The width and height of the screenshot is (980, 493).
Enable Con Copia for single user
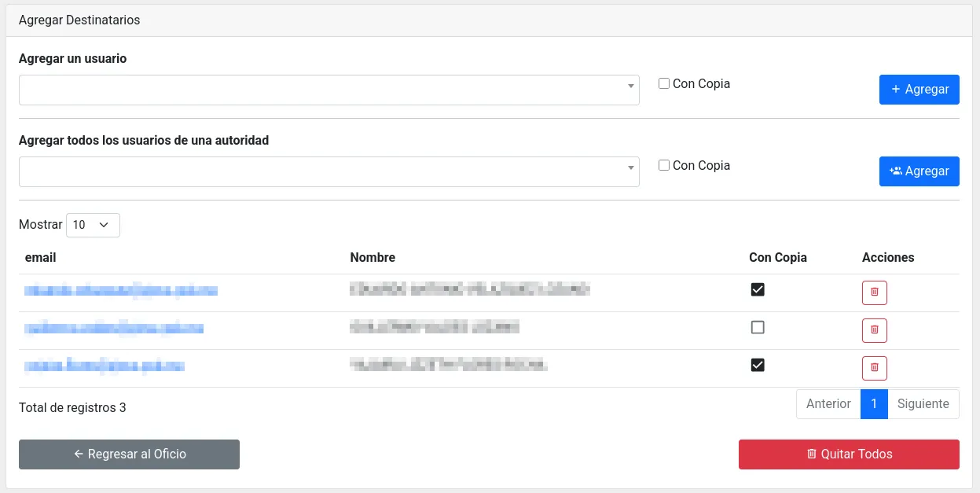click(664, 83)
